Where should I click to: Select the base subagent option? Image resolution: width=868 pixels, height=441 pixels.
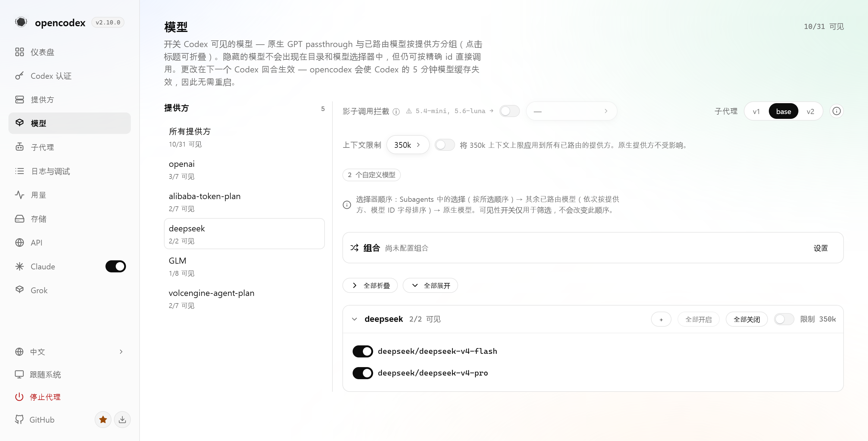click(x=783, y=111)
